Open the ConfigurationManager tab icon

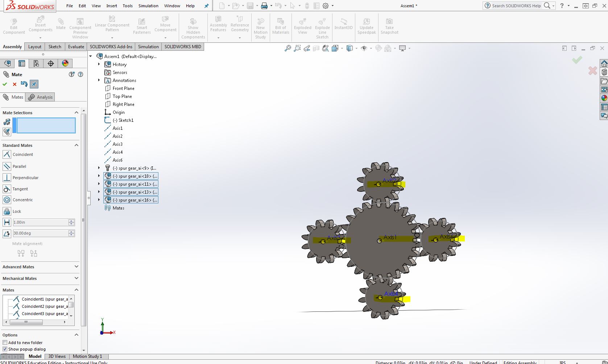36,63
